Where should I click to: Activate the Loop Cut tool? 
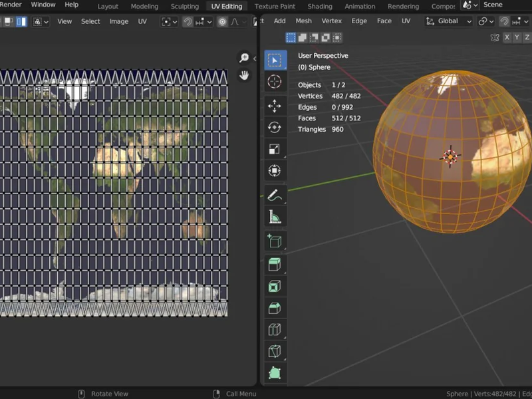[x=275, y=329]
